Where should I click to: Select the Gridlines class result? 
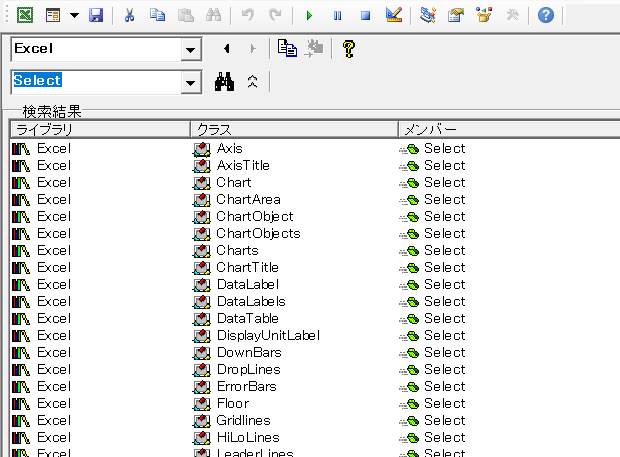coord(244,421)
